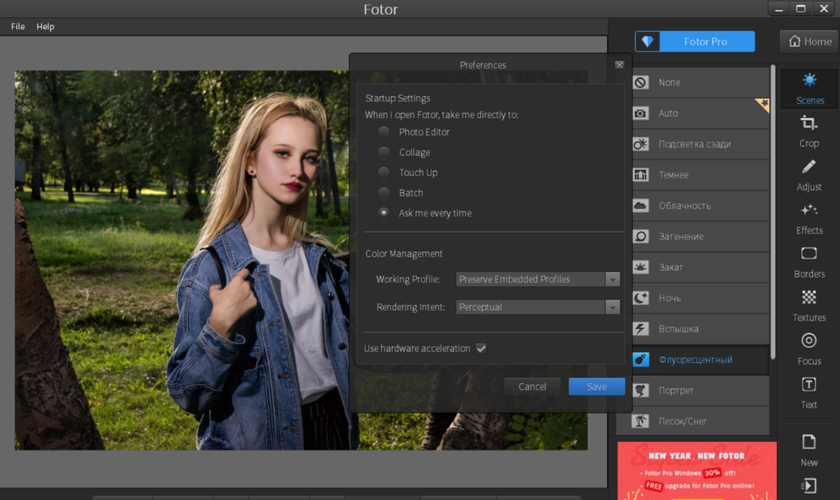Select the Auto scene label
The height and width of the screenshot is (500, 840).
pyautogui.click(x=668, y=113)
